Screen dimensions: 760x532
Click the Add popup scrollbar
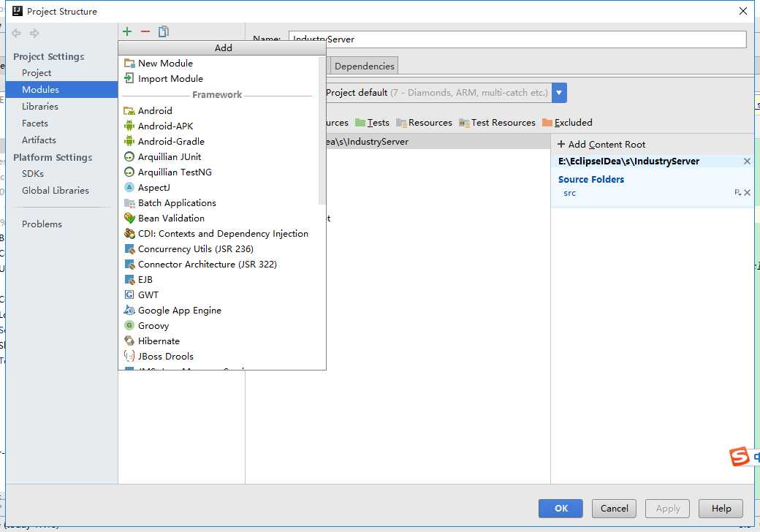pos(322,131)
